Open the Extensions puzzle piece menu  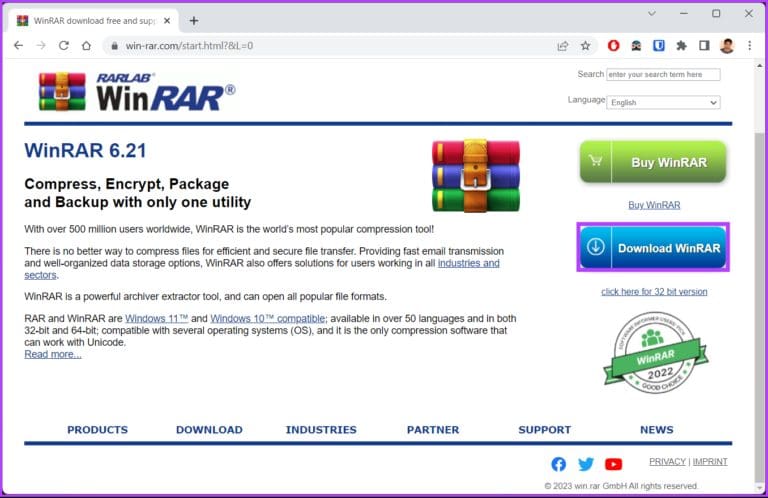tap(682, 46)
